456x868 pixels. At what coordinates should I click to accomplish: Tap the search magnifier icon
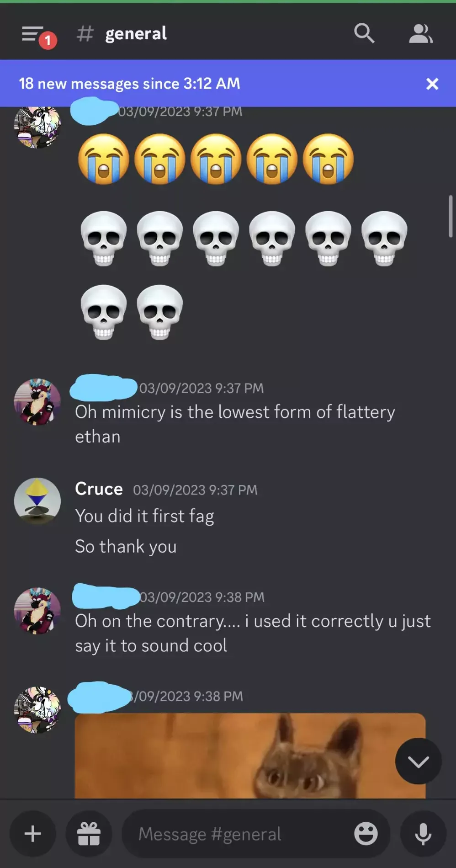click(x=364, y=33)
